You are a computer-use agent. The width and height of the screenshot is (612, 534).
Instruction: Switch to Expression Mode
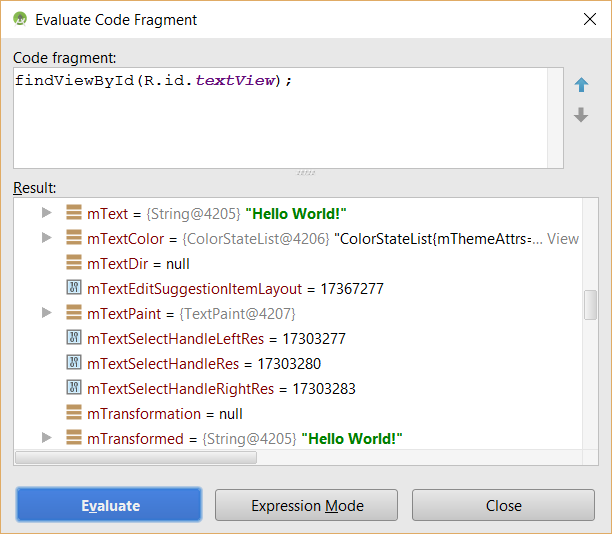(x=306, y=505)
